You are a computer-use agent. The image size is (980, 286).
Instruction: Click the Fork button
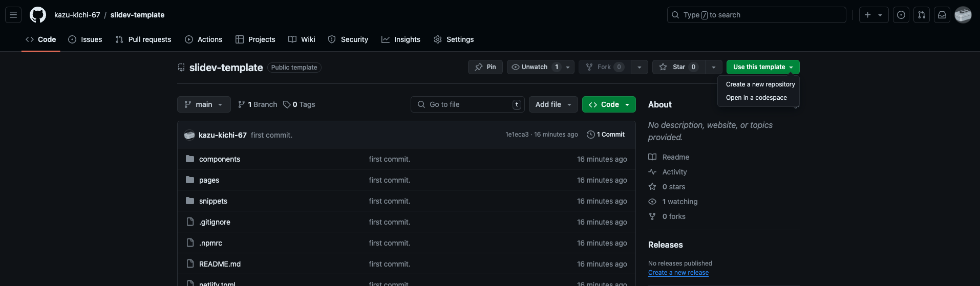click(x=605, y=67)
